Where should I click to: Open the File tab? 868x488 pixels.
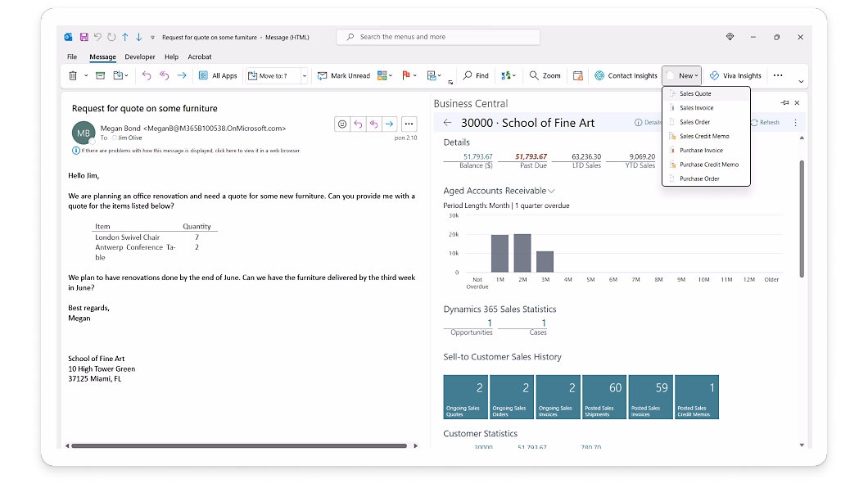click(x=72, y=57)
